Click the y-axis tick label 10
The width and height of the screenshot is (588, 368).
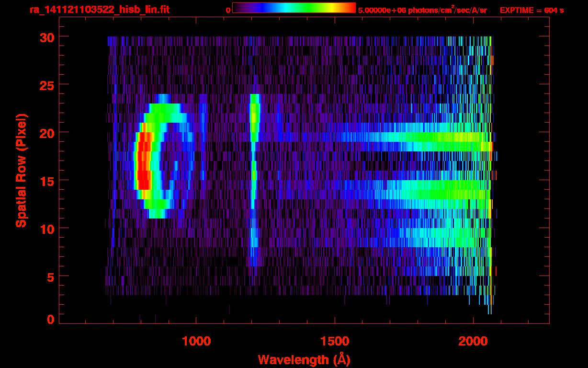point(47,229)
